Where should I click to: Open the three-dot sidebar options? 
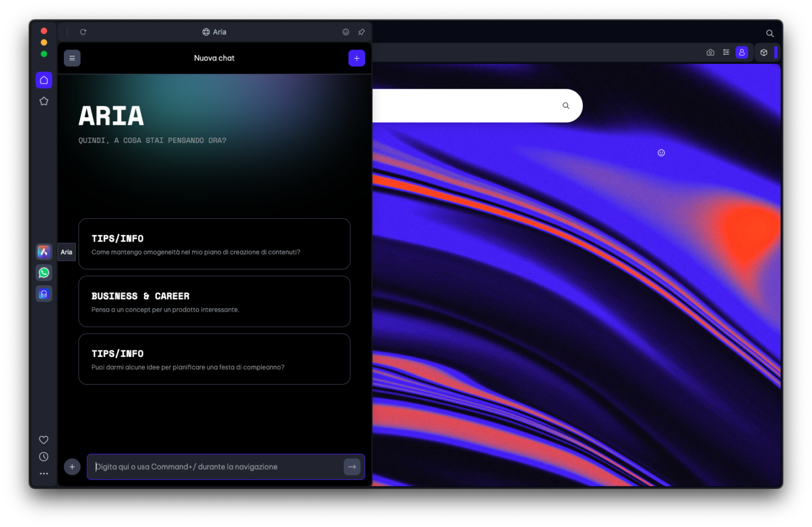43,474
